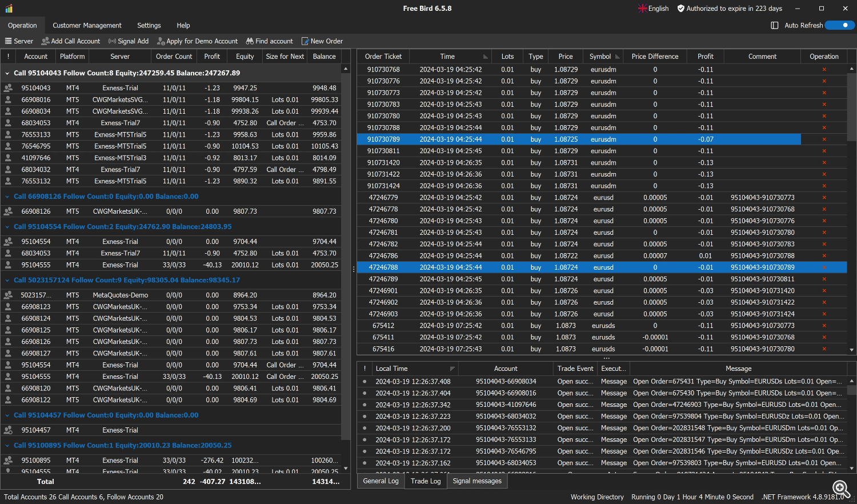The height and width of the screenshot is (504, 857).
Task: Click the user icon beside account 76546795
Action: tap(8, 146)
